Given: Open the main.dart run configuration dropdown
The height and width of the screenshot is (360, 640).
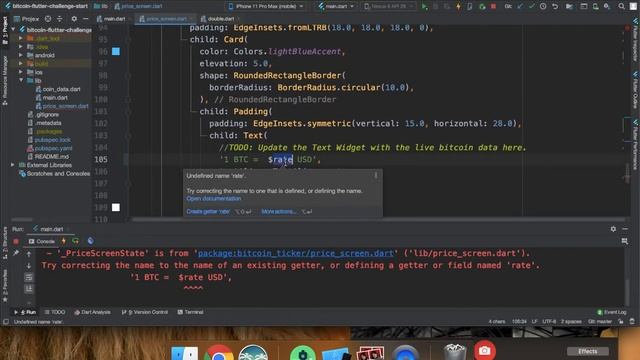Looking at the screenshot, I should 336,7.
